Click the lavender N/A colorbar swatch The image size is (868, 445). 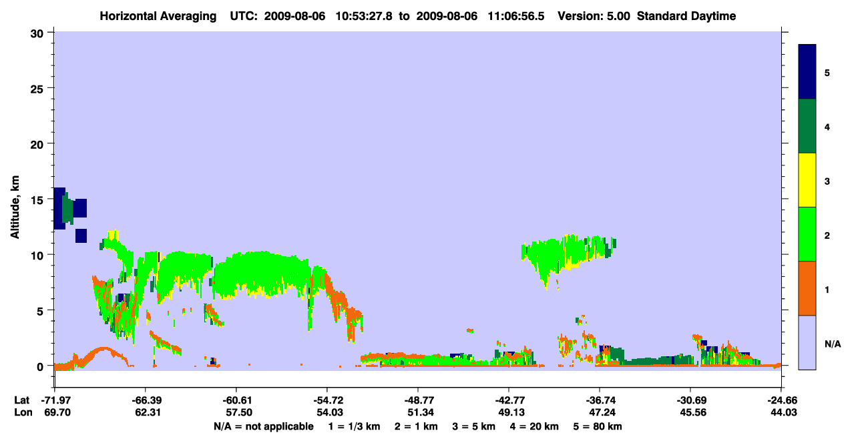click(807, 342)
